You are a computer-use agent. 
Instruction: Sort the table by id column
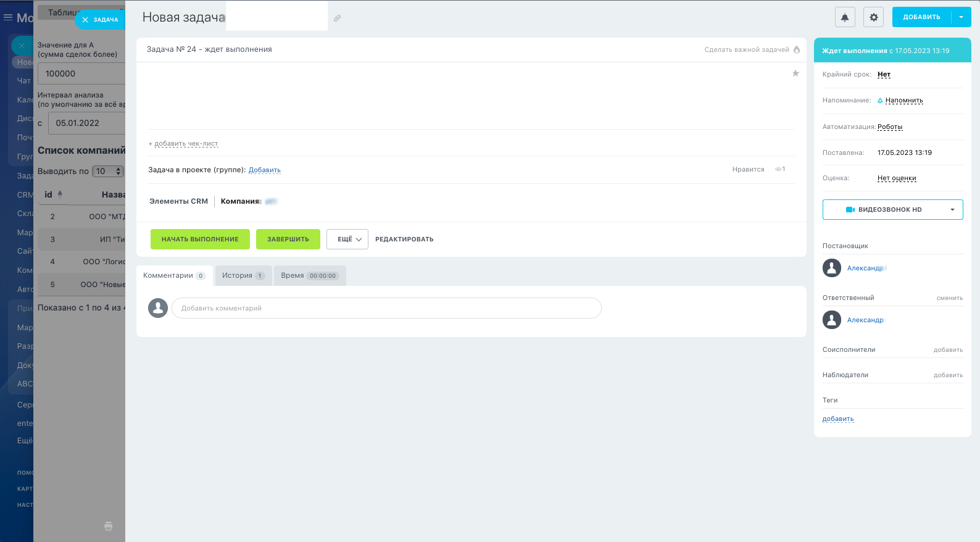pyautogui.click(x=53, y=194)
